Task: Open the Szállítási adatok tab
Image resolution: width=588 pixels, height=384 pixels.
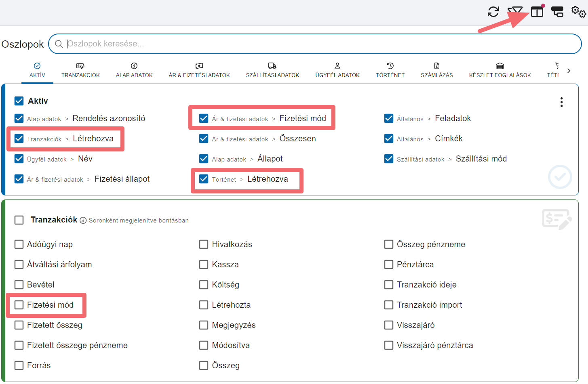Action: (x=272, y=70)
